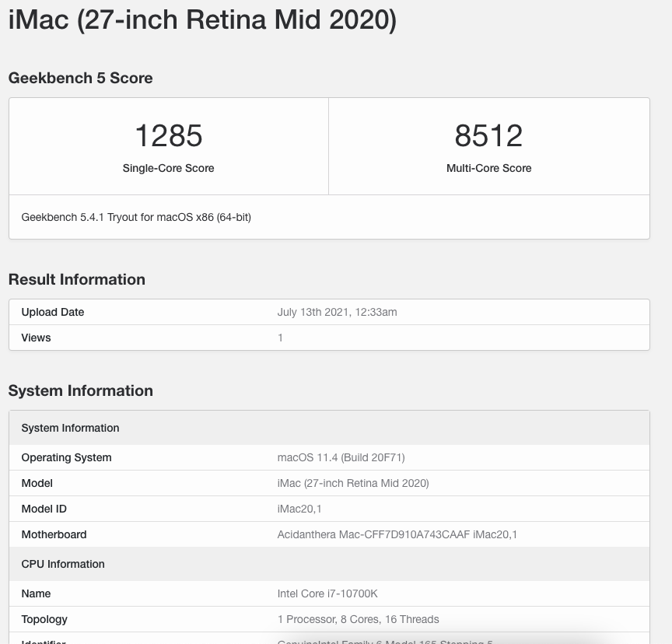Click the Single-Core Score label

169,168
